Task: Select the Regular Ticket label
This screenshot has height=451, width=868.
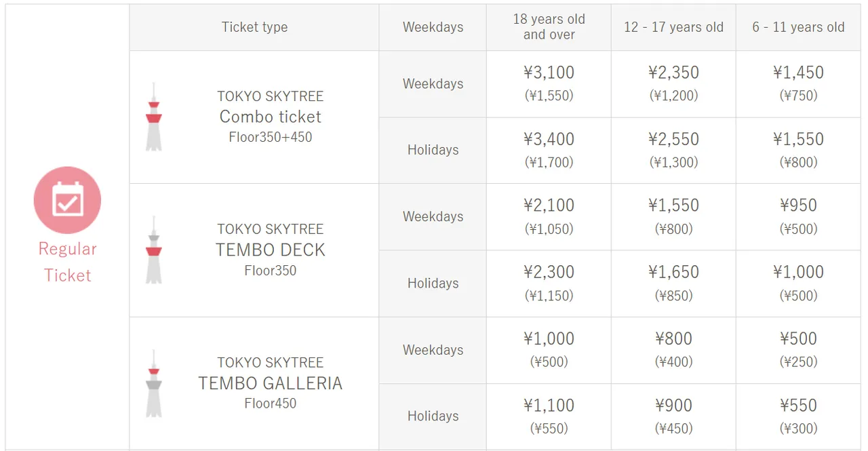Action: pyautogui.click(x=67, y=262)
